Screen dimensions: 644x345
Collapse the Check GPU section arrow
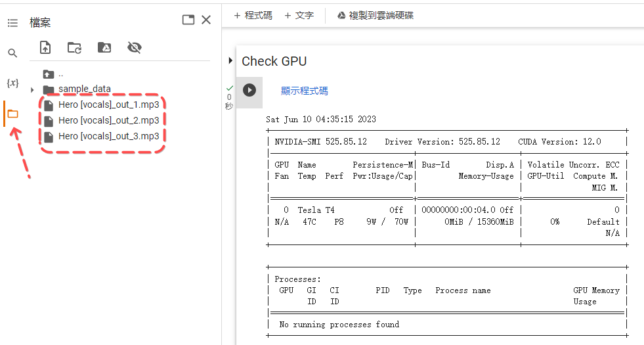point(230,61)
